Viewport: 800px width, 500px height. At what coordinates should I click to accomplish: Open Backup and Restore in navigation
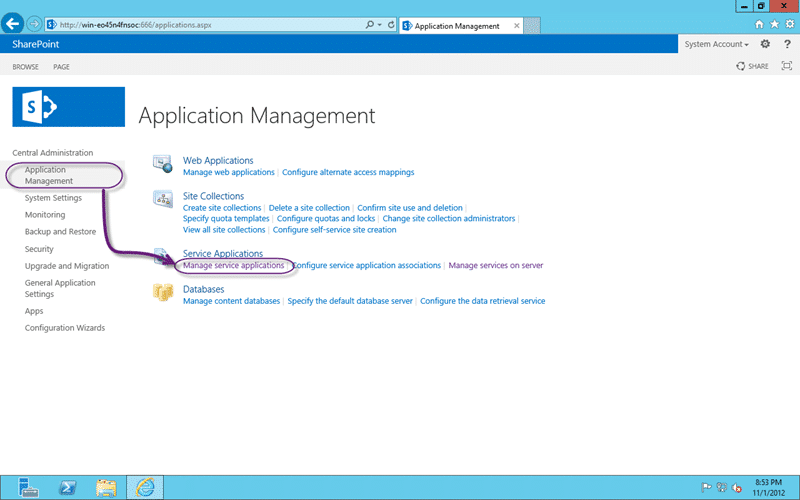(x=60, y=232)
